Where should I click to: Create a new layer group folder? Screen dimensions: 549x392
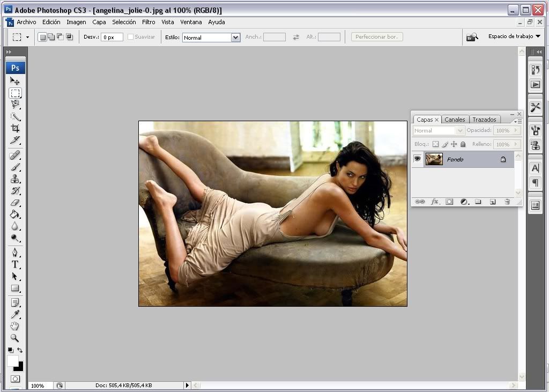pyautogui.click(x=478, y=202)
